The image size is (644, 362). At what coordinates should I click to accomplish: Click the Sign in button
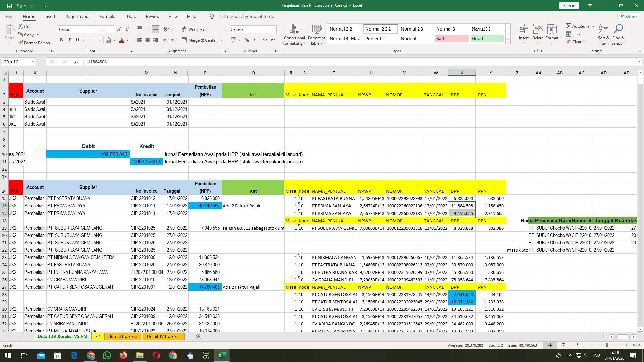pyautogui.click(x=569, y=5)
